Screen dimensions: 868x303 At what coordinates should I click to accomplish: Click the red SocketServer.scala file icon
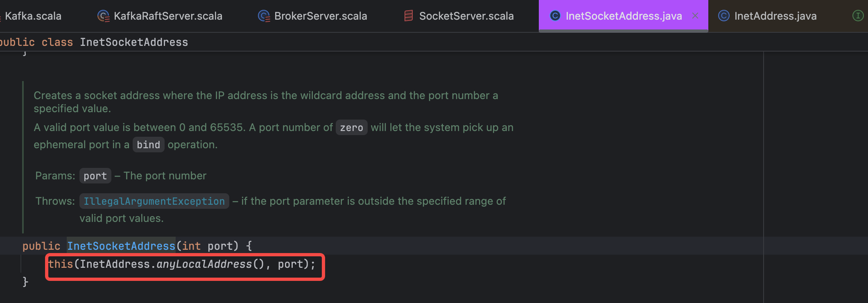click(x=408, y=16)
